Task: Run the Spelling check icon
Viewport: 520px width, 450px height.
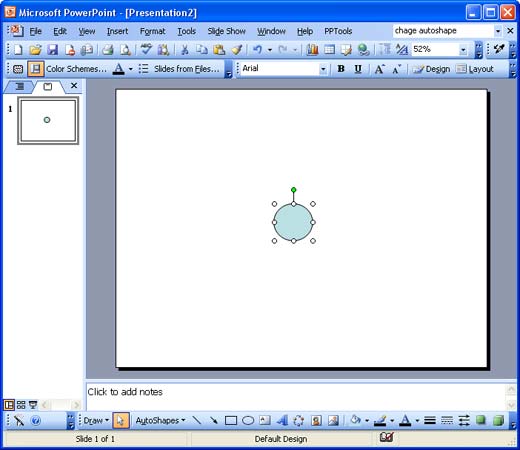Action: click(x=146, y=50)
